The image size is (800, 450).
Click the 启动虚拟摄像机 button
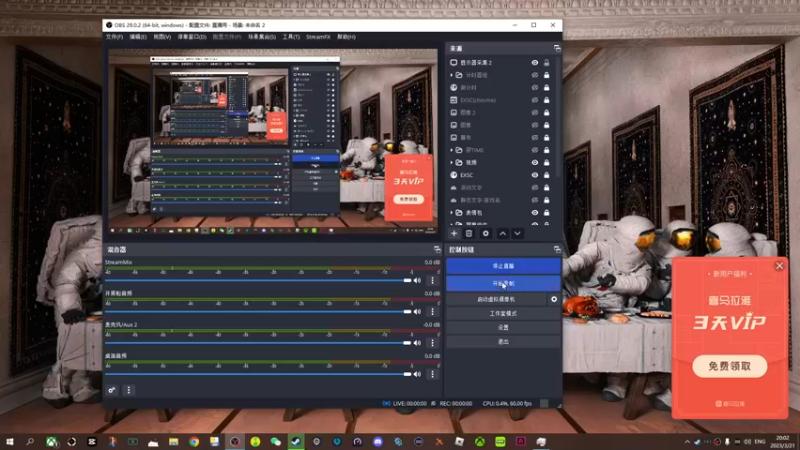496,299
